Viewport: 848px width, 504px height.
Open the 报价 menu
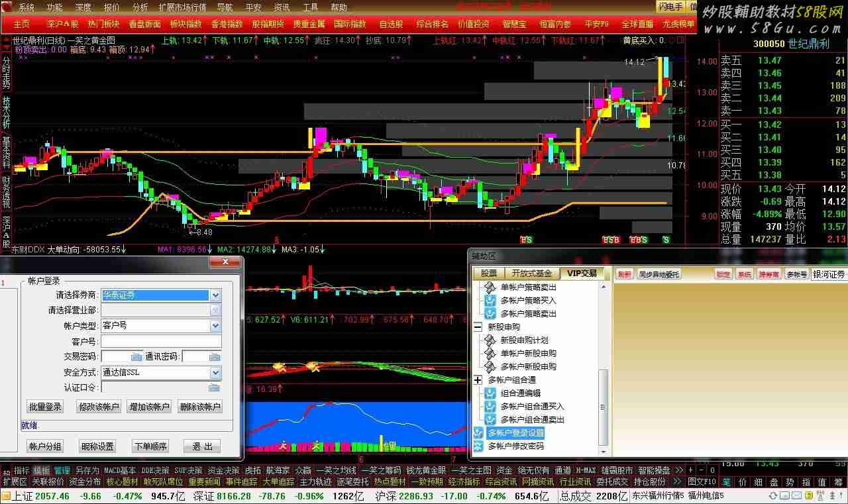[112, 8]
